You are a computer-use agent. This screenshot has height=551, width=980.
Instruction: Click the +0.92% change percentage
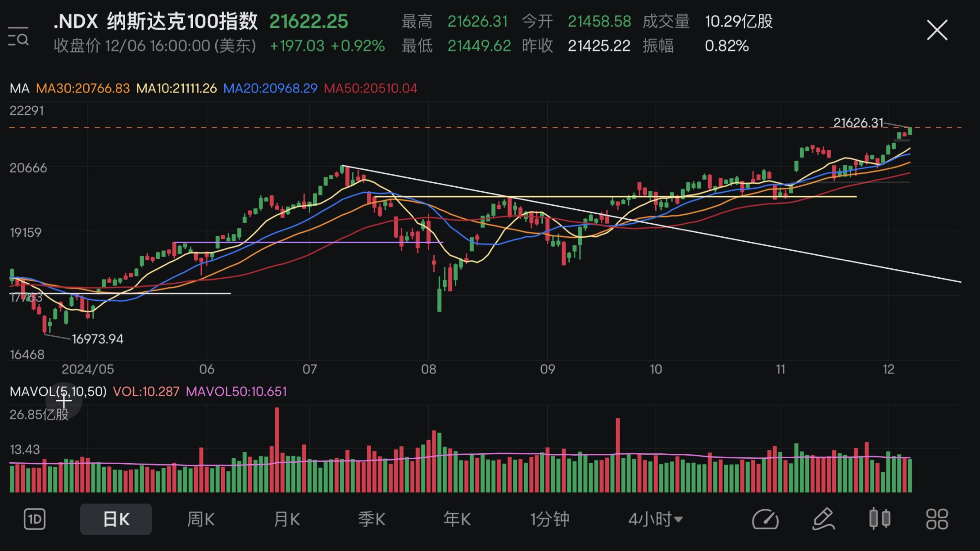[x=358, y=46]
